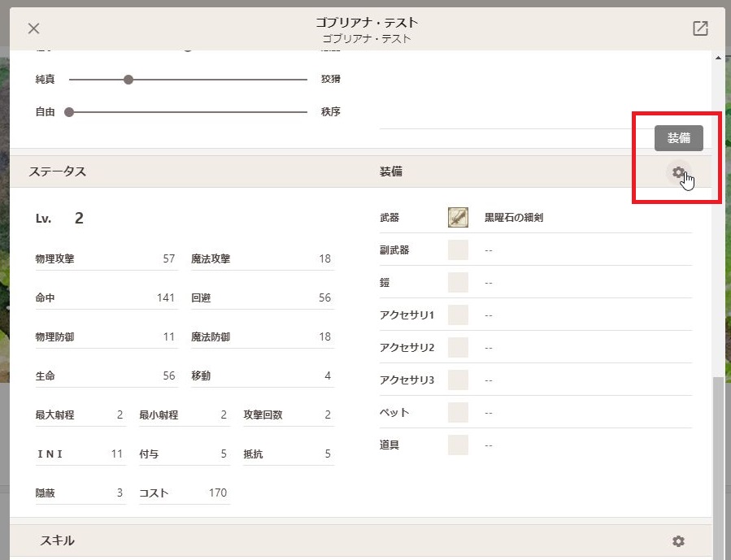Open the 装備 section gear settings
This screenshot has width=731, height=560.
(x=678, y=172)
